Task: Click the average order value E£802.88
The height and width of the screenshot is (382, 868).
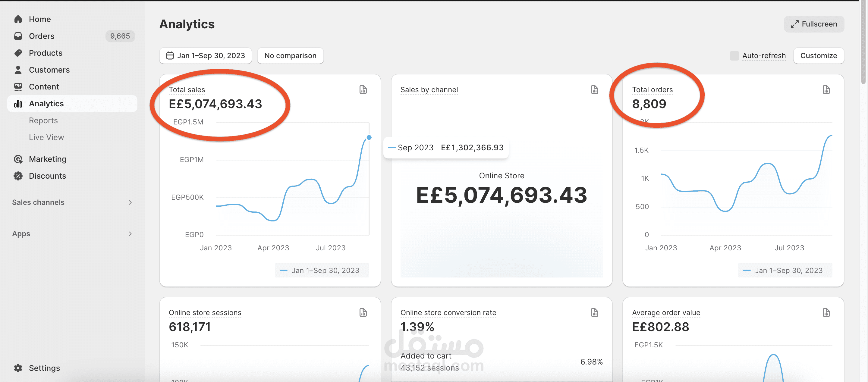Action: (660, 327)
